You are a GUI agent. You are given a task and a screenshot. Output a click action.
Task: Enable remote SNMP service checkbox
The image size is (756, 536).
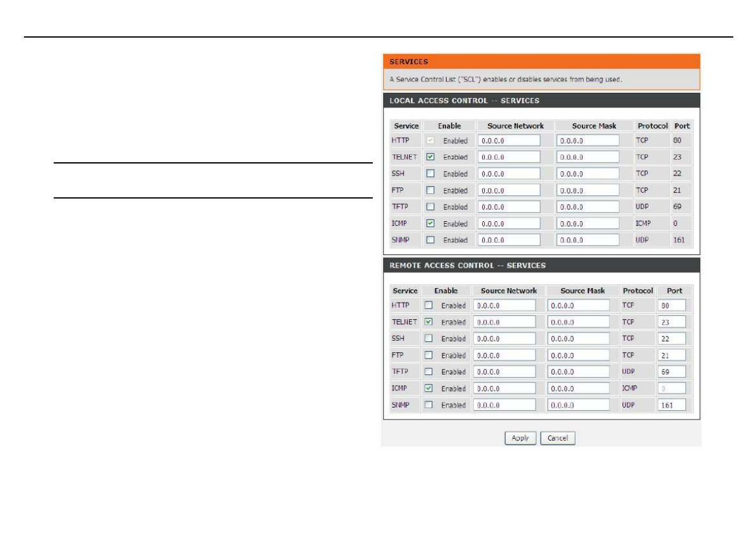pos(428,405)
